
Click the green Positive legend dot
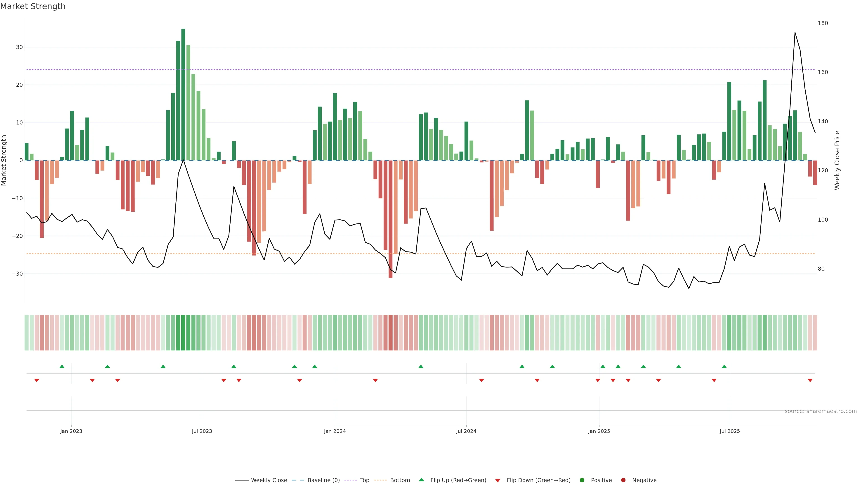[x=582, y=480]
